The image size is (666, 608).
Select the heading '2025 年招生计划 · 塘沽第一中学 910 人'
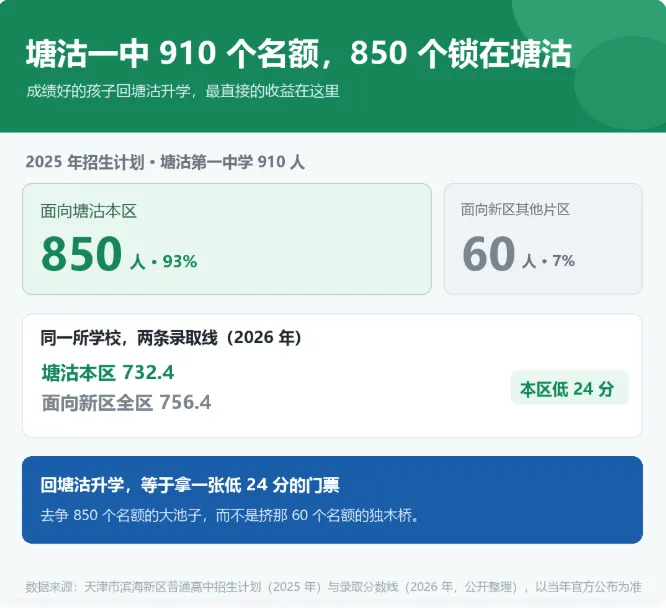pos(165,162)
